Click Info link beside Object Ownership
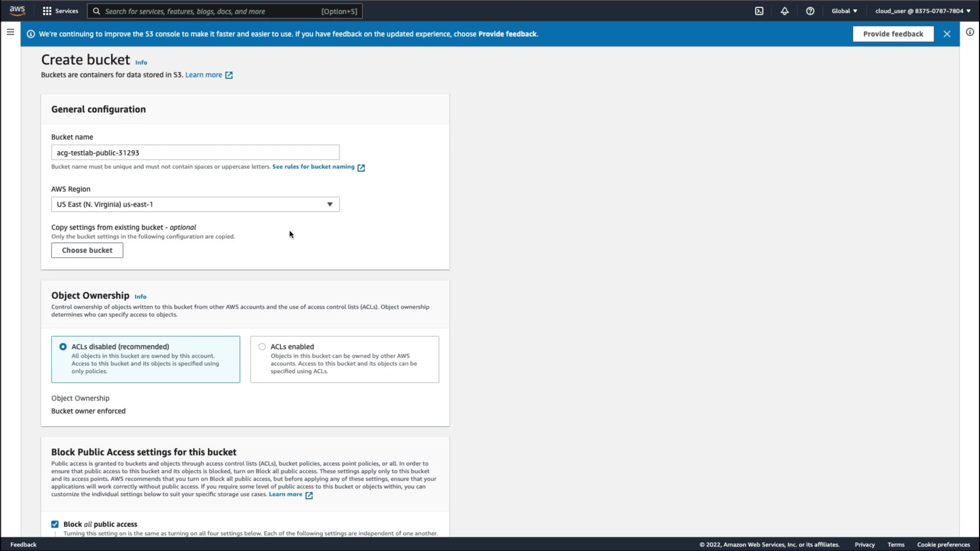 pyautogui.click(x=140, y=296)
